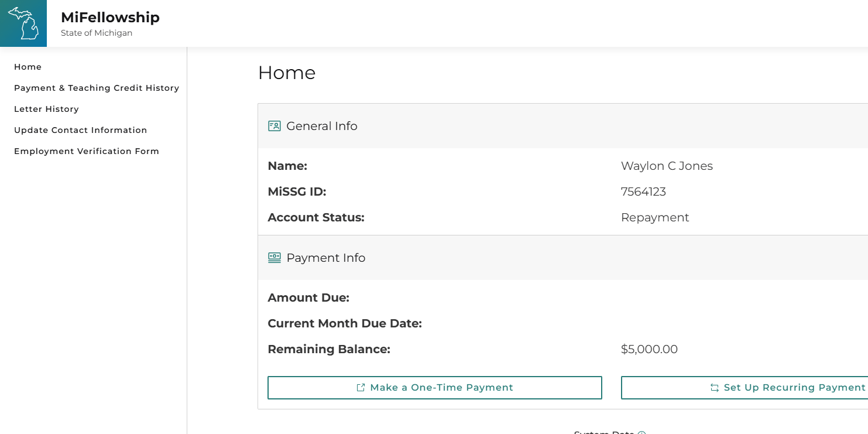Click the State of Michigan subtitle
Image resolution: width=868 pixels, height=434 pixels.
tap(97, 33)
